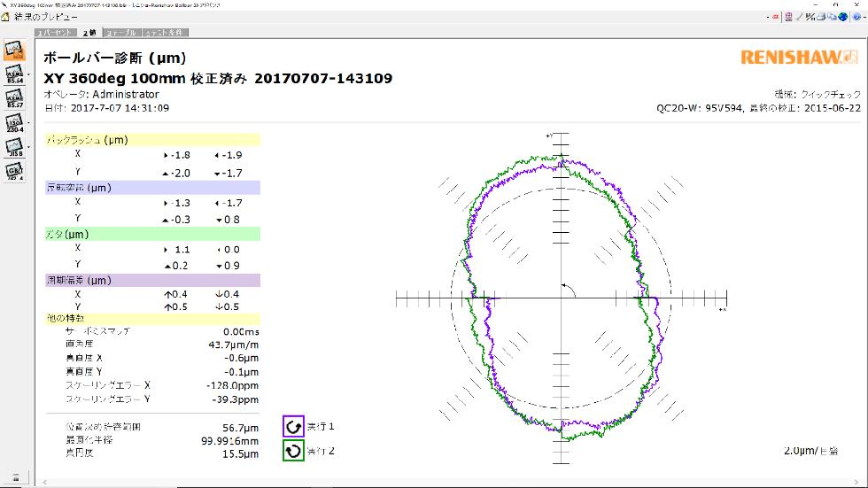Open the 4 テスト条件 tab

tap(162, 33)
